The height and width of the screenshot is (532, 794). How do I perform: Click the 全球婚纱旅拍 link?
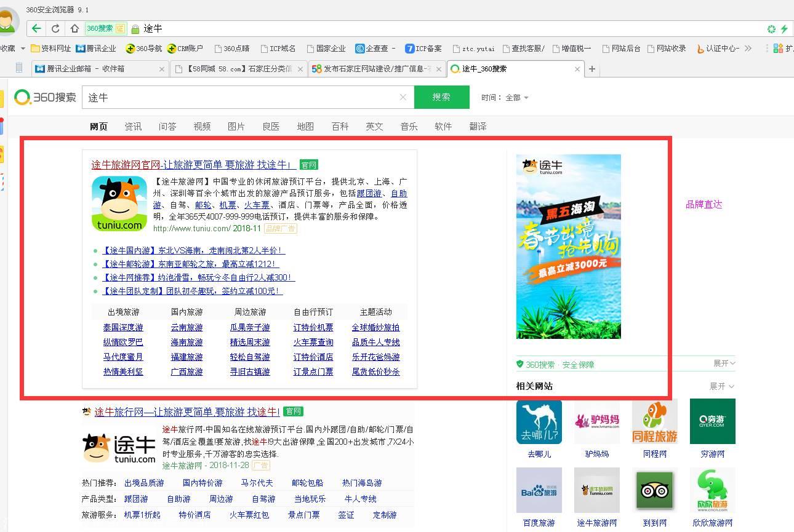pos(375,327)
